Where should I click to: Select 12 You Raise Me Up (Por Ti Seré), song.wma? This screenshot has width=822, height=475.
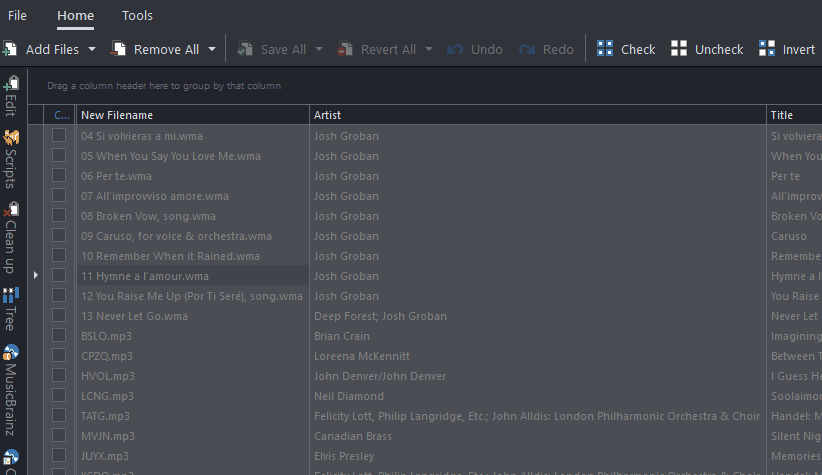point(192,296)
